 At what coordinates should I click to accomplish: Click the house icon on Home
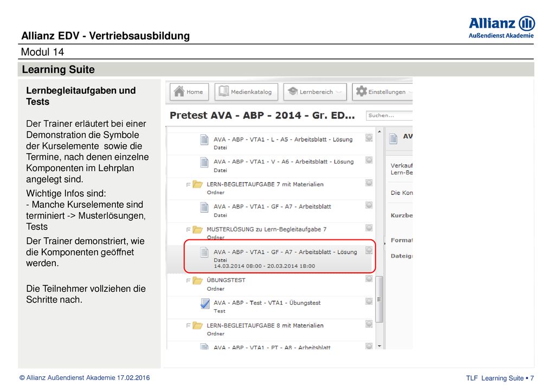pyautogui.click(x=179, y=91)
